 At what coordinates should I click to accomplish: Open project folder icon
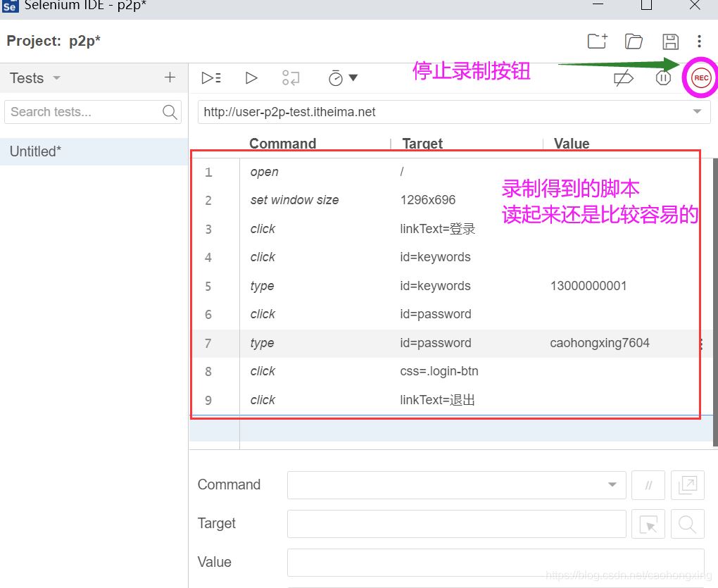click(634, 42)
